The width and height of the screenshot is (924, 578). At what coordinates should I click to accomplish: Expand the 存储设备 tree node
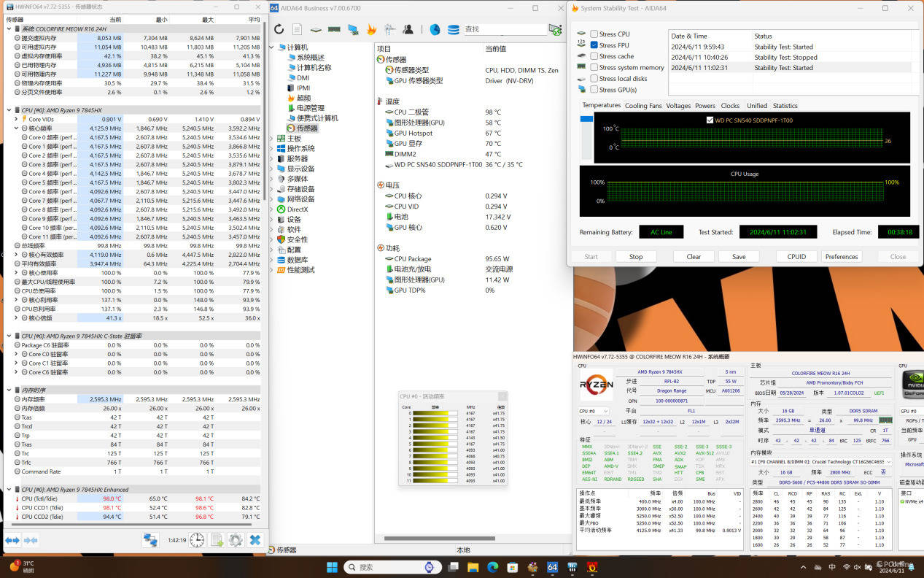tap(273, 189)
